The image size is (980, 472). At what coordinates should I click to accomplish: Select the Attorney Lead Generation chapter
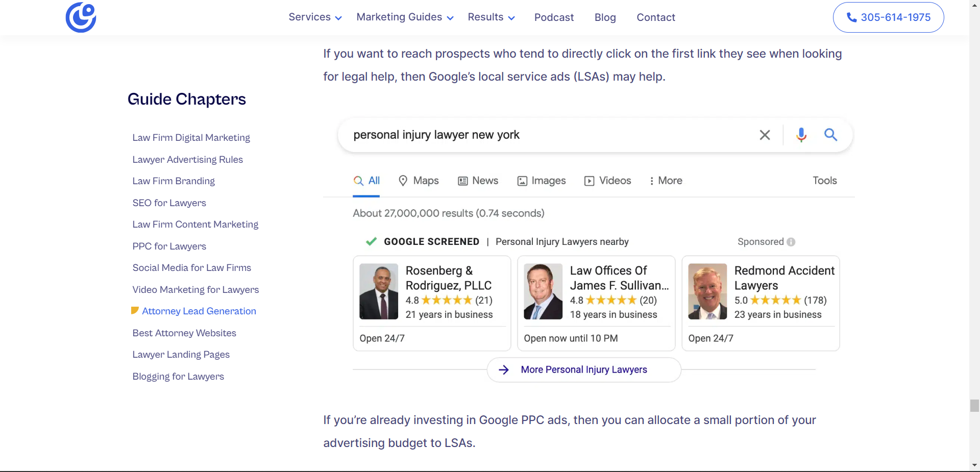point(199,311)
